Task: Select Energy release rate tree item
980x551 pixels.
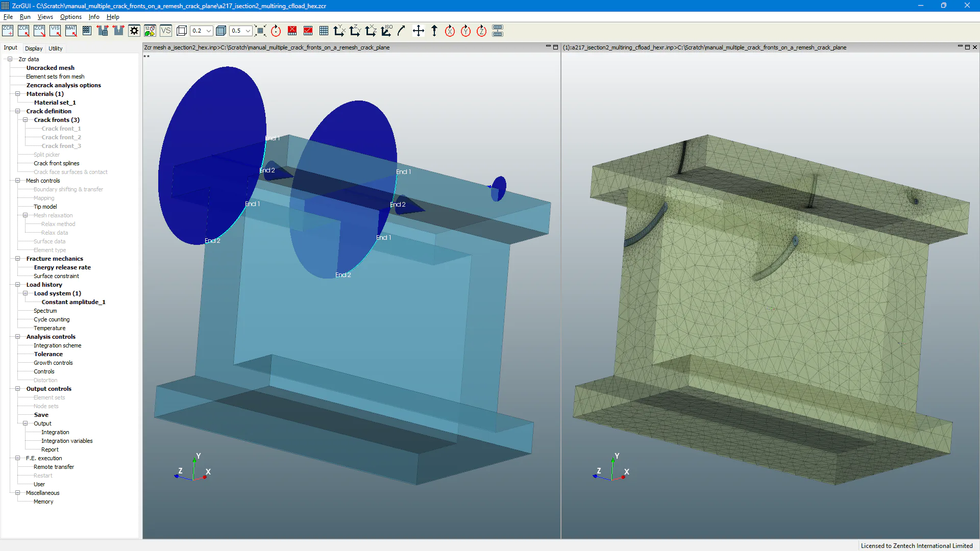Action: (62, 267)
